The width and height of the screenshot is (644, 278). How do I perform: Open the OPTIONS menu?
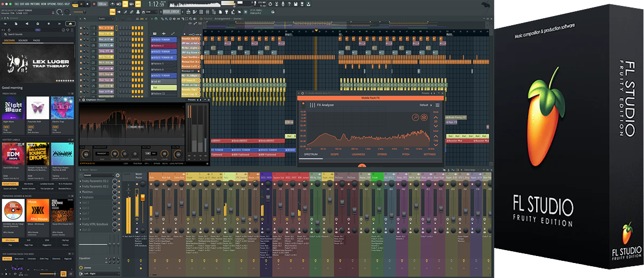pyautogui.click(x=52, y=4)
